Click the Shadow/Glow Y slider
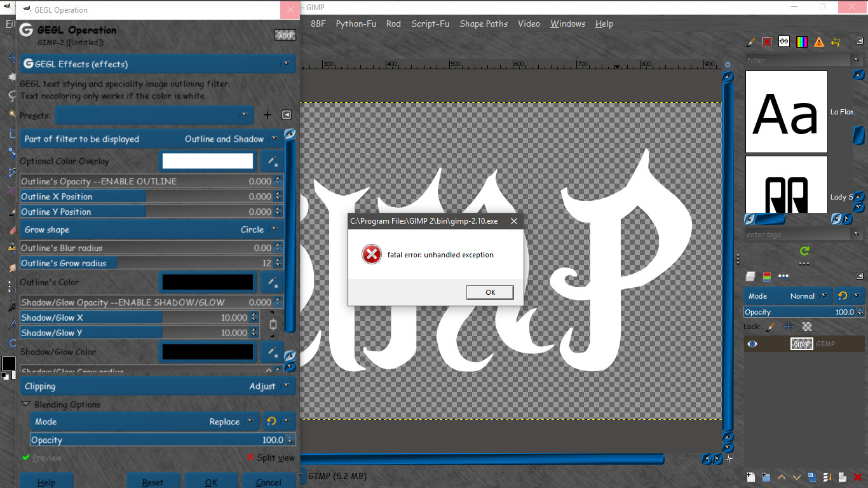 [140, 332]
